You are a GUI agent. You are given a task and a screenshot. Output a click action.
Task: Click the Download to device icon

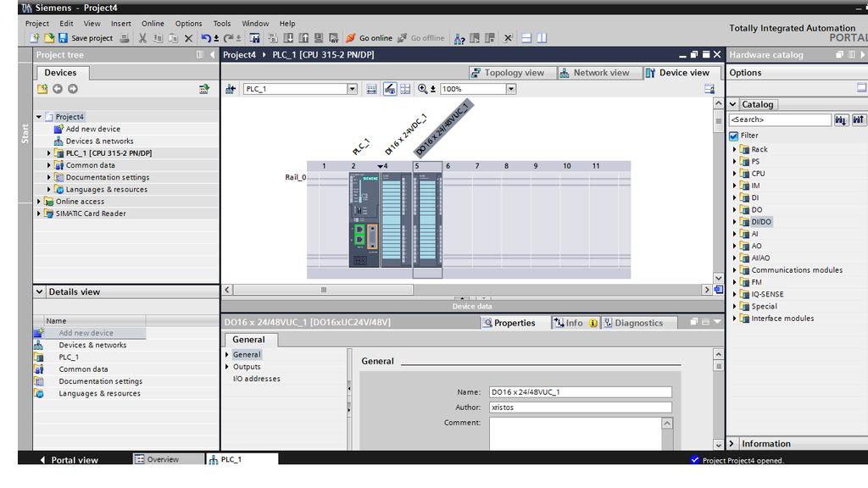[x=288, y=37]
